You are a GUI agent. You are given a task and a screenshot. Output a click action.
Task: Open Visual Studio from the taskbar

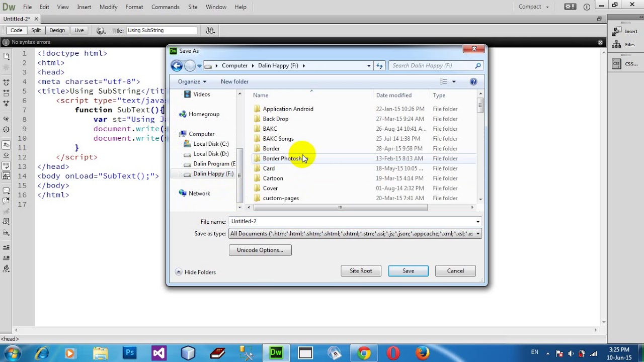click(x=159, y=353)
